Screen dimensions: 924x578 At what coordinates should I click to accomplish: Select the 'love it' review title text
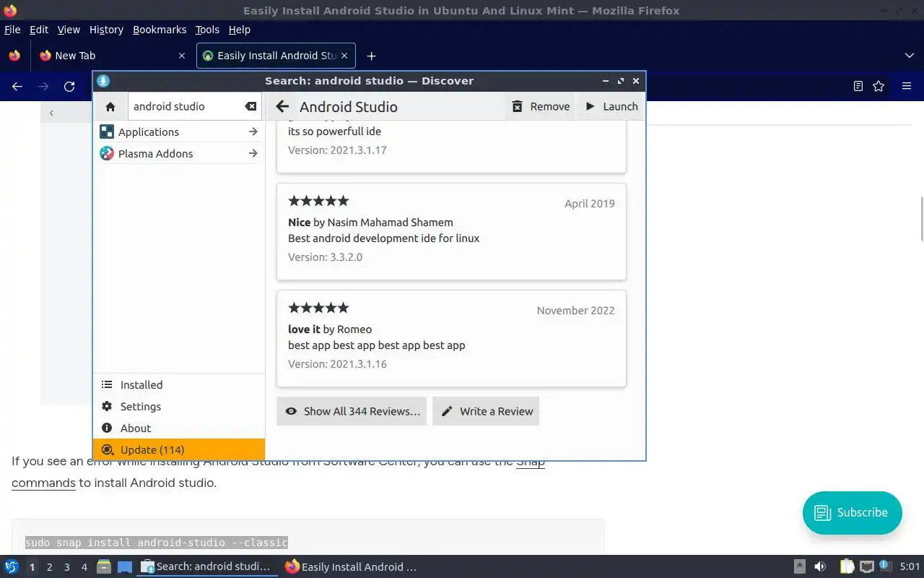(304, 329)
